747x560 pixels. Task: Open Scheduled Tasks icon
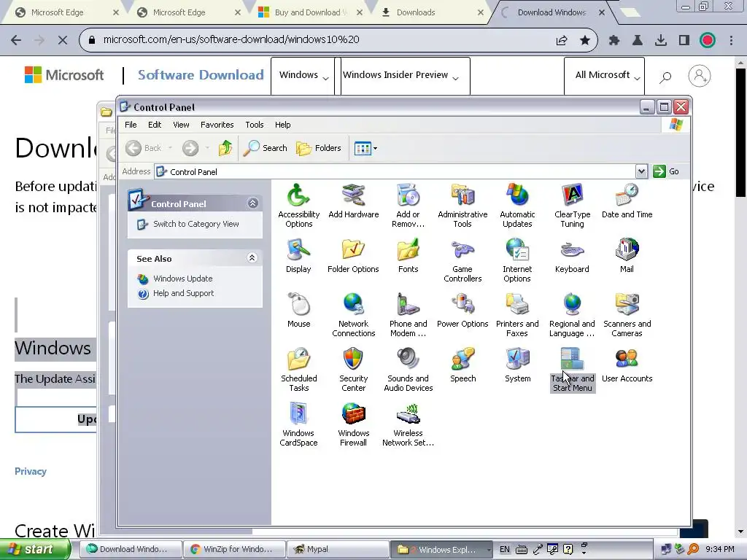298,370
